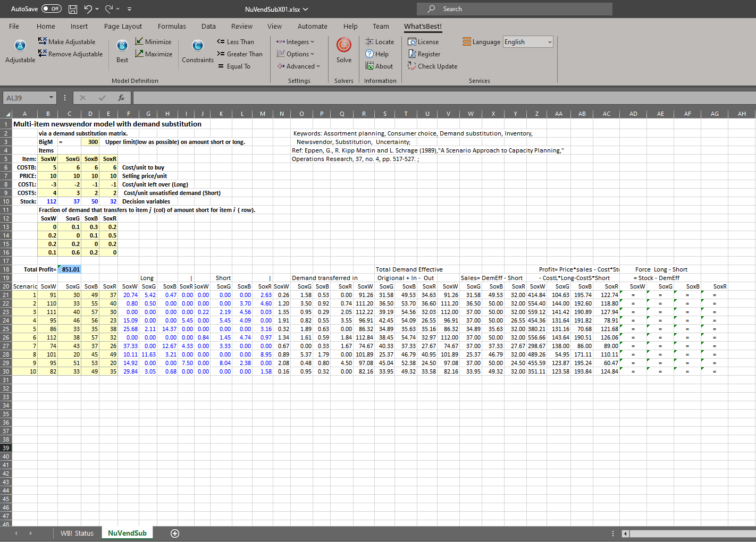Select the Minimize objective tool
This screenshot has width=756, height=542.
153,42
